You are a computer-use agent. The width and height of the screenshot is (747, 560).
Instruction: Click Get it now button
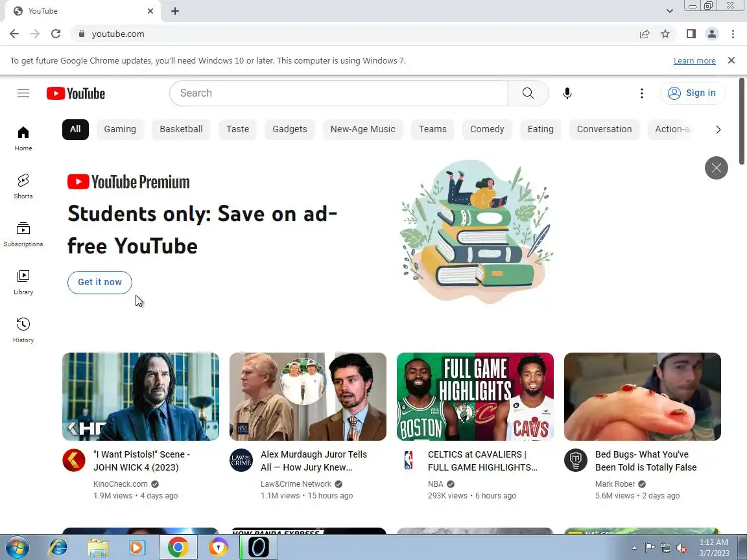tap(100, 283)
